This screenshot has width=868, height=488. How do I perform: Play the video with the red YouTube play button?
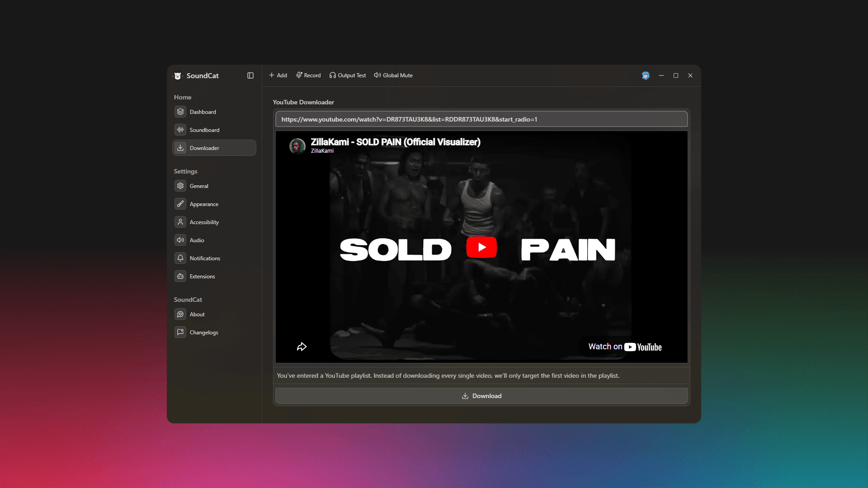tap(481, 247)
